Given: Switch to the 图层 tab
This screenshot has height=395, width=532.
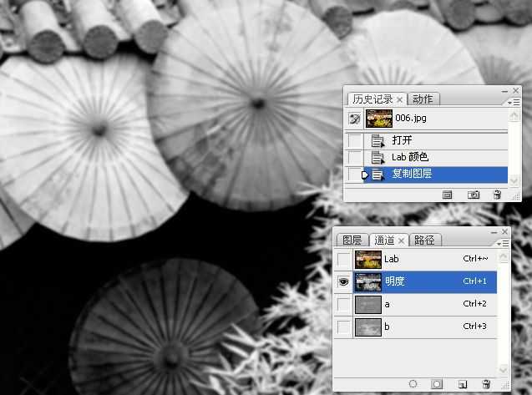Looking at the screenshot, I should click(352, 241).
